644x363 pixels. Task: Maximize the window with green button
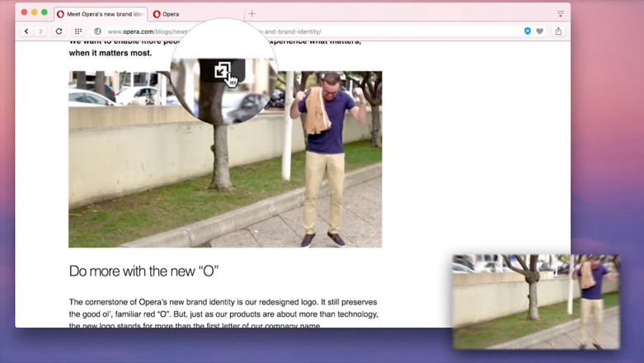pos(45,12)
